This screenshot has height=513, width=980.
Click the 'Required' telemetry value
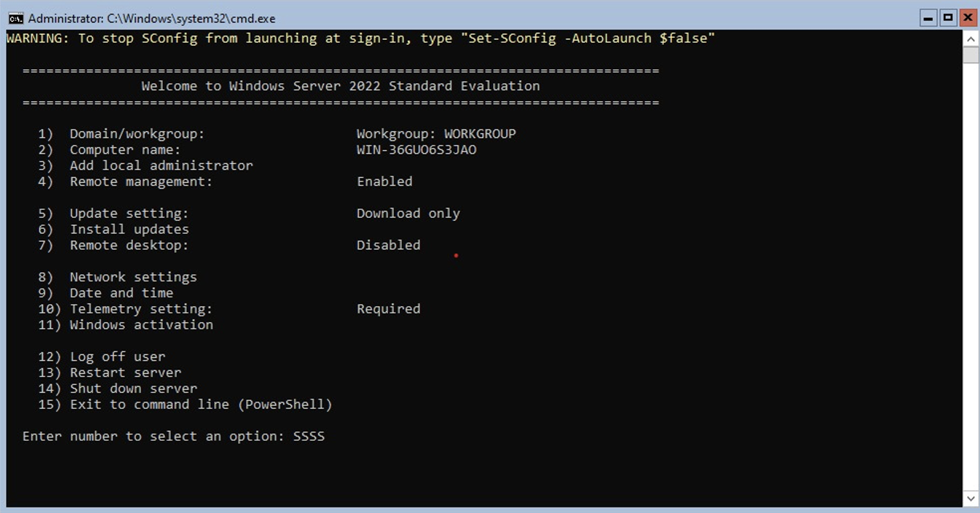tap(388, 309)
